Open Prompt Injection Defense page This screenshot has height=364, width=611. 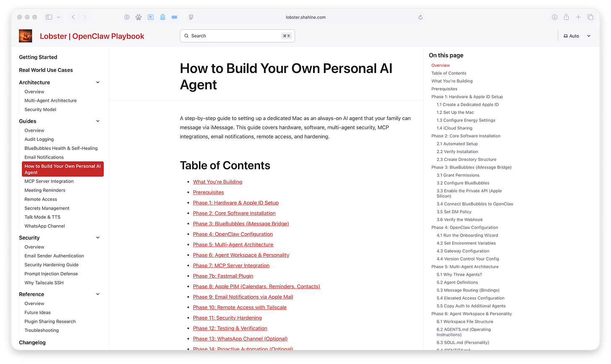point(51,274)
